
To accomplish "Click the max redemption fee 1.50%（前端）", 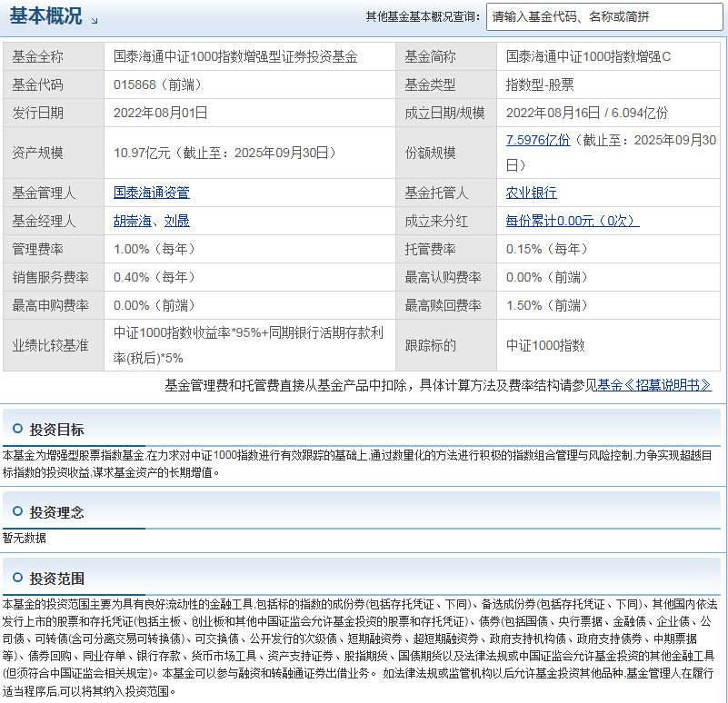I will (x=547, y=306).
